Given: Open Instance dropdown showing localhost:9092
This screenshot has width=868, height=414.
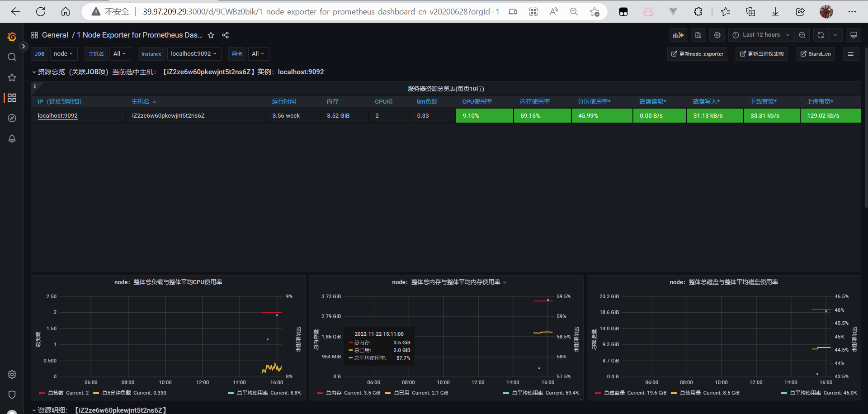Looking at the screenshot, I should click(194, 54).
